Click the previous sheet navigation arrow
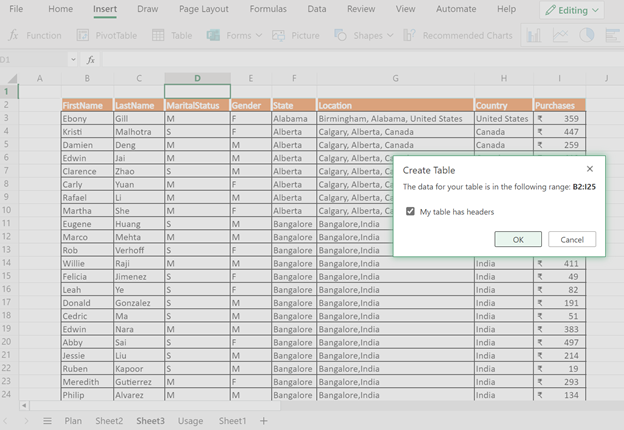 click(5, 420)
